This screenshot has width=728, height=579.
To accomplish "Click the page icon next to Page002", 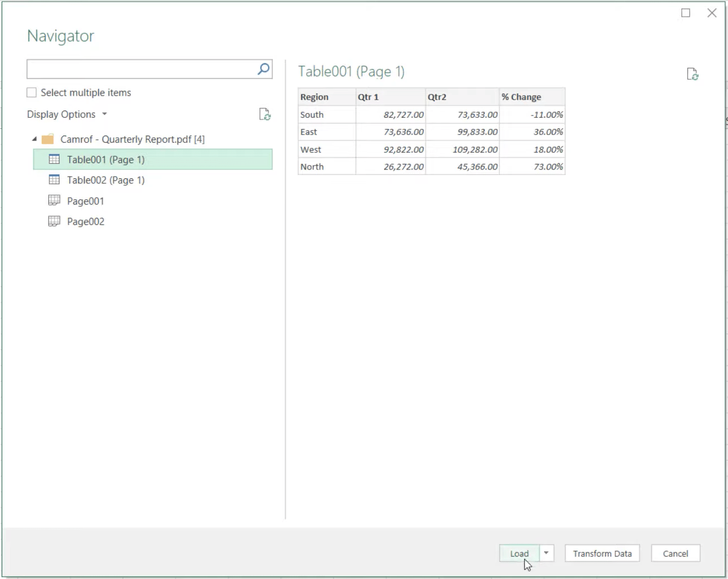I will 54,221.
